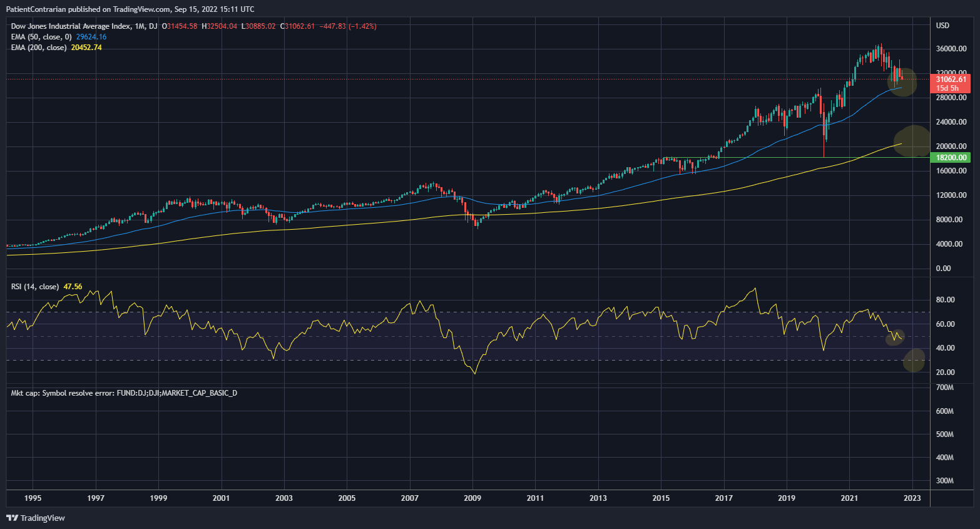Select the RSI value 47.56
This screenshot has height=529, width=980.
pos(73,287)
